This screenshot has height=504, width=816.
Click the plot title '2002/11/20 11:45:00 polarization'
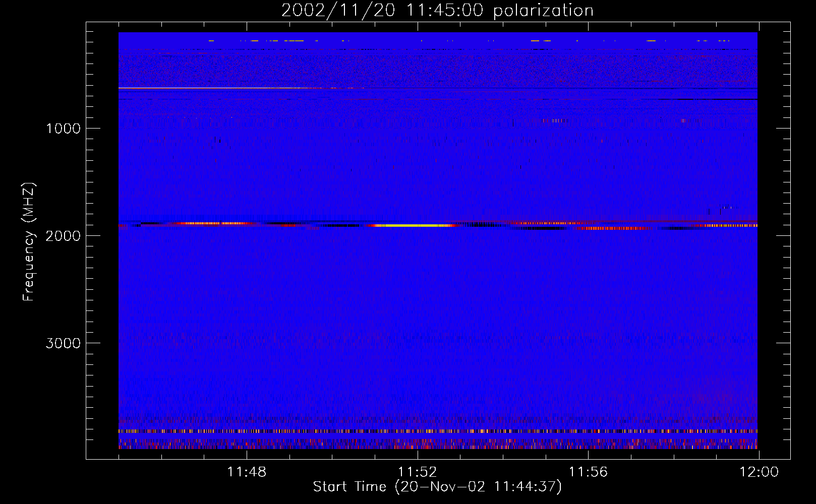pyautogui.click(x=437, y=10)
